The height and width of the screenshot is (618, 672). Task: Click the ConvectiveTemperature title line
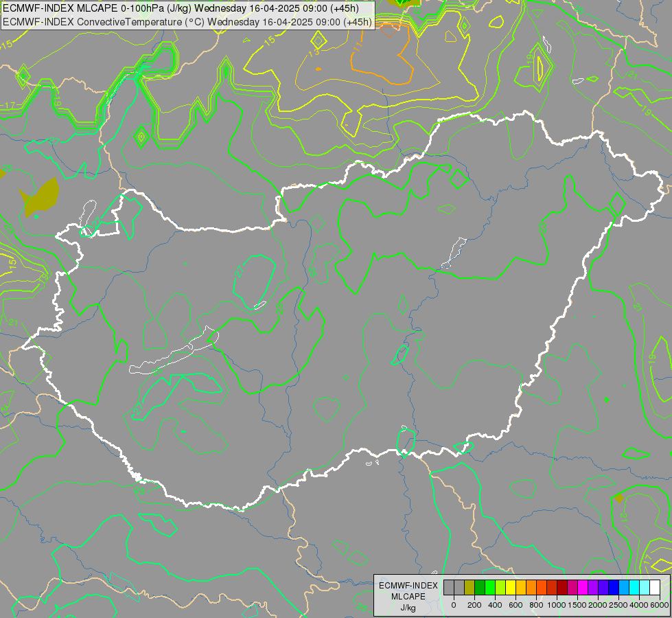(x=187, y=22)
